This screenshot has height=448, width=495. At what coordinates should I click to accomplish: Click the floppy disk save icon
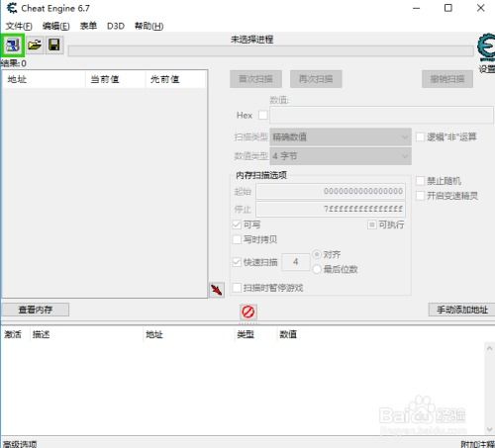[x=54, y=45]
